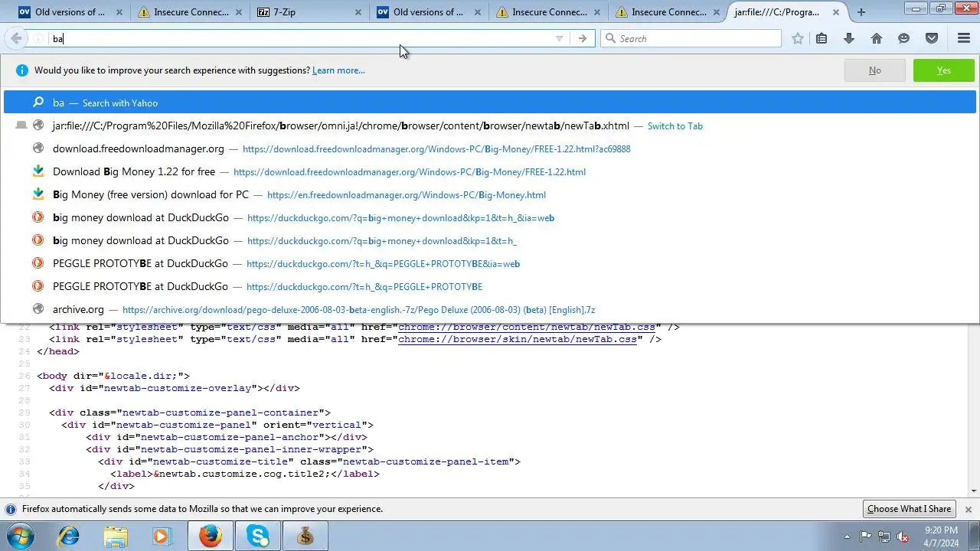
Task: Select big money DuckDuckGo entry ending t=h_
Action: point(490,240)
